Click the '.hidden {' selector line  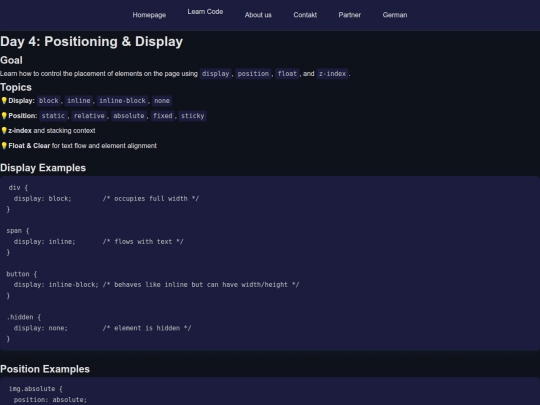[24, 317]
